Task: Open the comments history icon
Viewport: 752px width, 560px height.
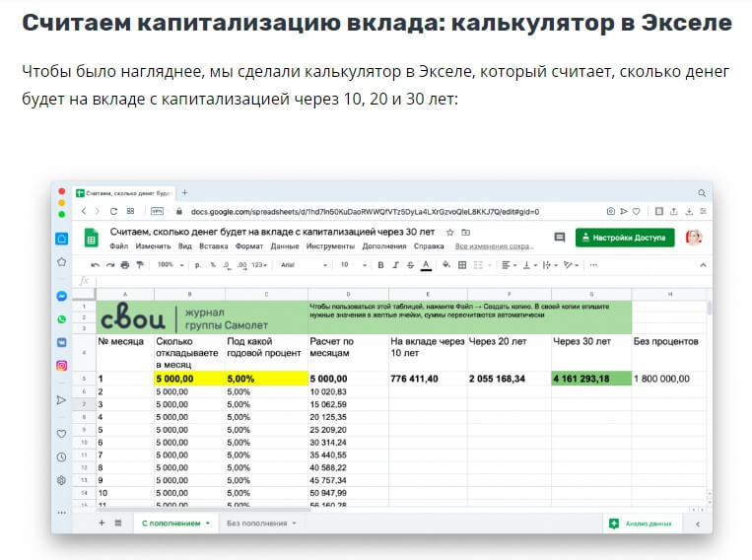Action: (x=559, y=238)
